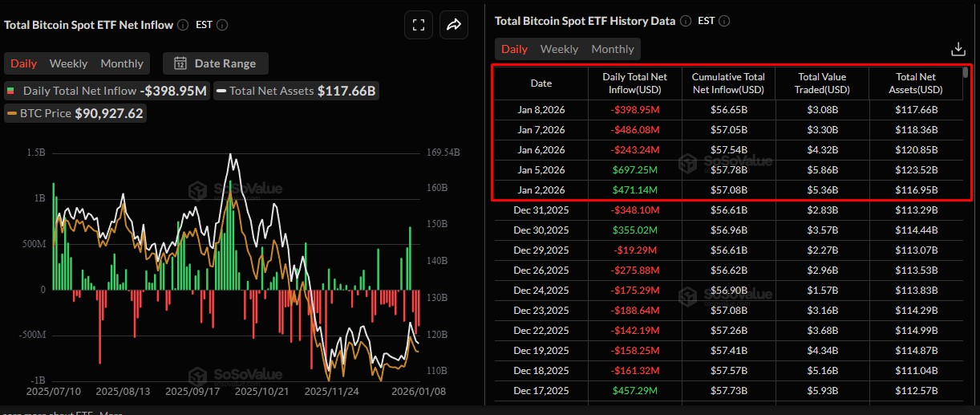
Task: Select Daily tab in history data table
Action: [514, 49]
